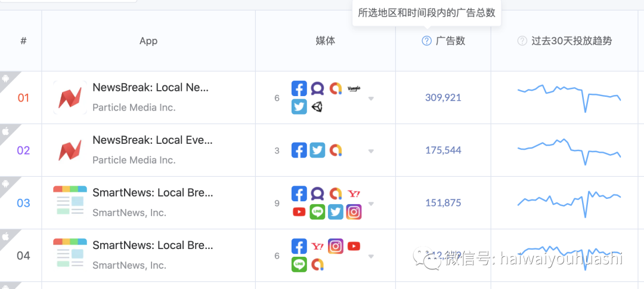Click the Facebook icon in row 04
This screenshot has width=644, height=289.
tap(299, 246)
